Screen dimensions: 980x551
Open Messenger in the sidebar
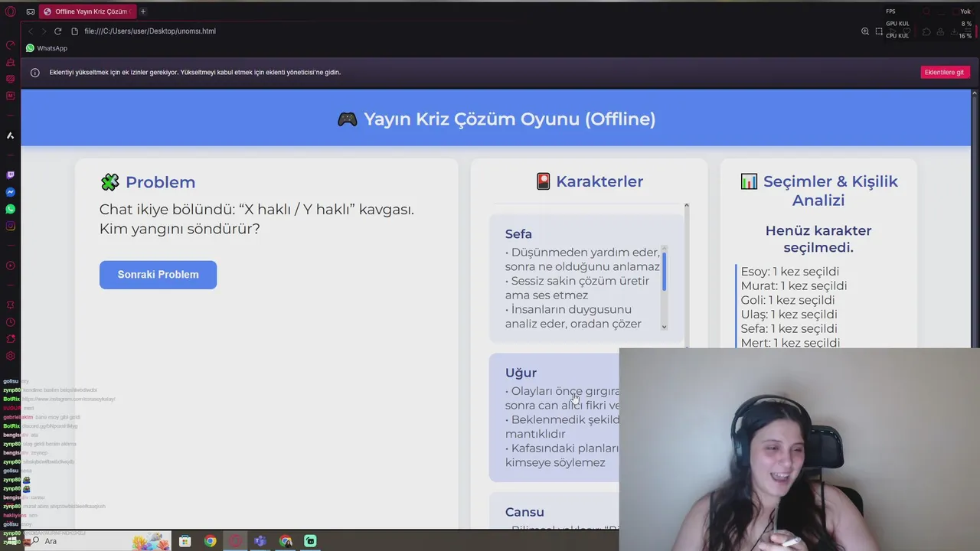[x=11, y=192]
